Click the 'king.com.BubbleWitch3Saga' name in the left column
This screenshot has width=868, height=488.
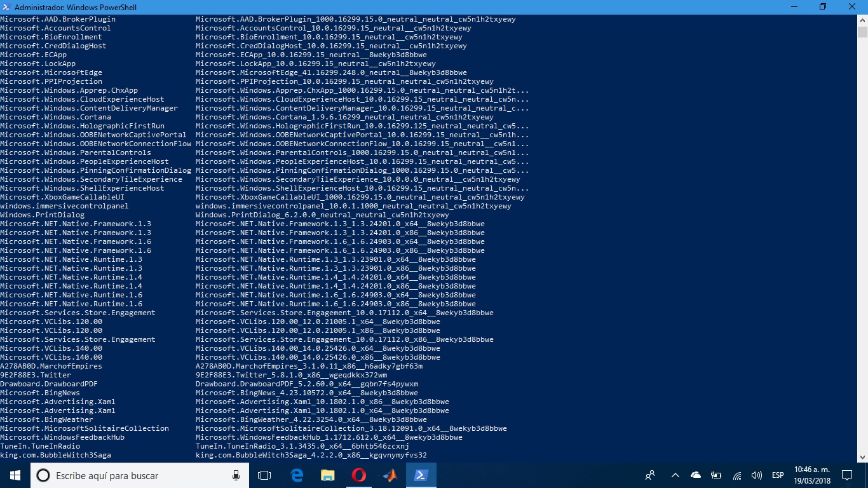[55, 455]
